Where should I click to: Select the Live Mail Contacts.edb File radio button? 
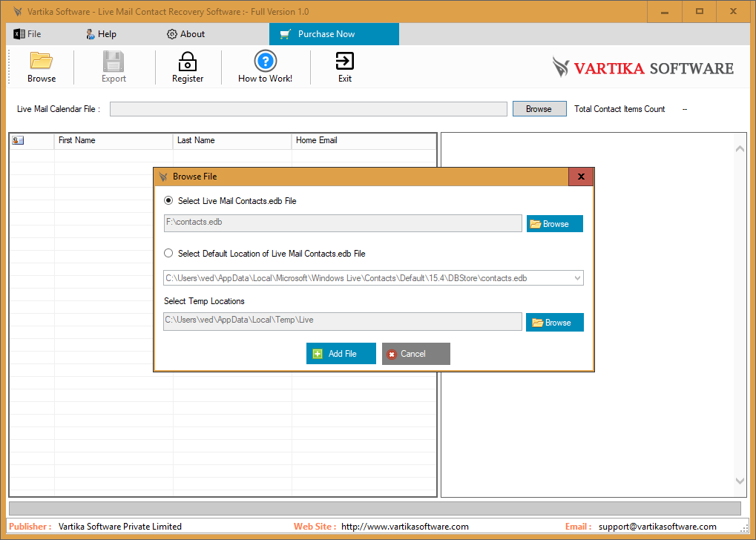168,200
